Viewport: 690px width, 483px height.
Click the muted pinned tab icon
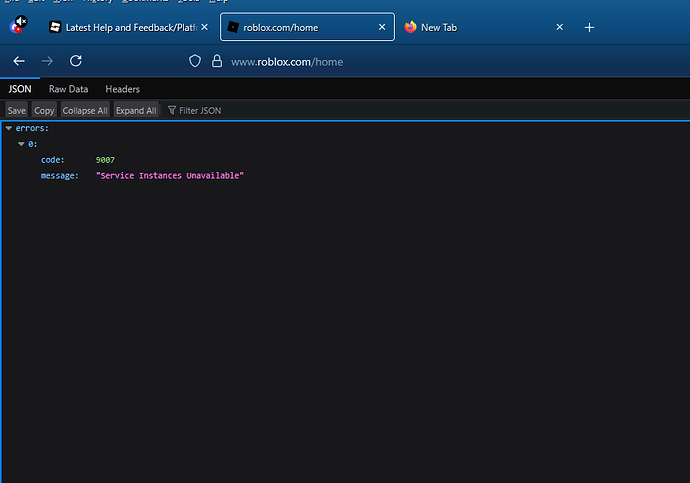tap(18, 25)
